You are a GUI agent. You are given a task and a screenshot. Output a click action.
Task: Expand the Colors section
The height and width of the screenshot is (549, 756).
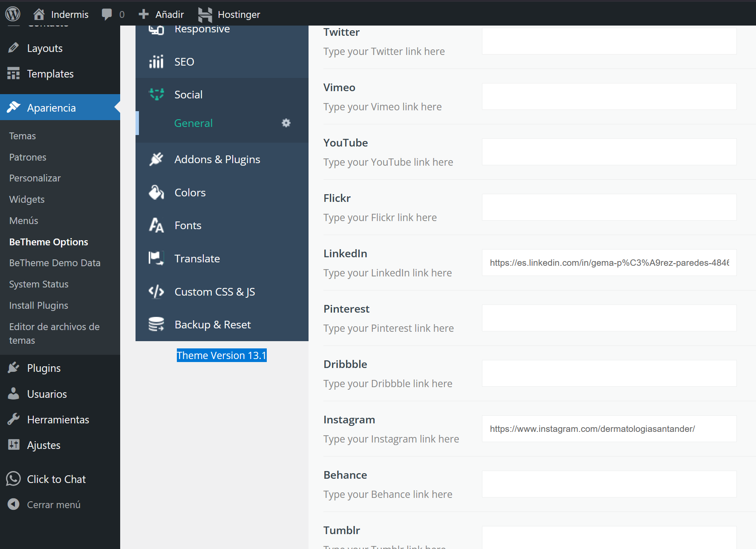[222, 193]
